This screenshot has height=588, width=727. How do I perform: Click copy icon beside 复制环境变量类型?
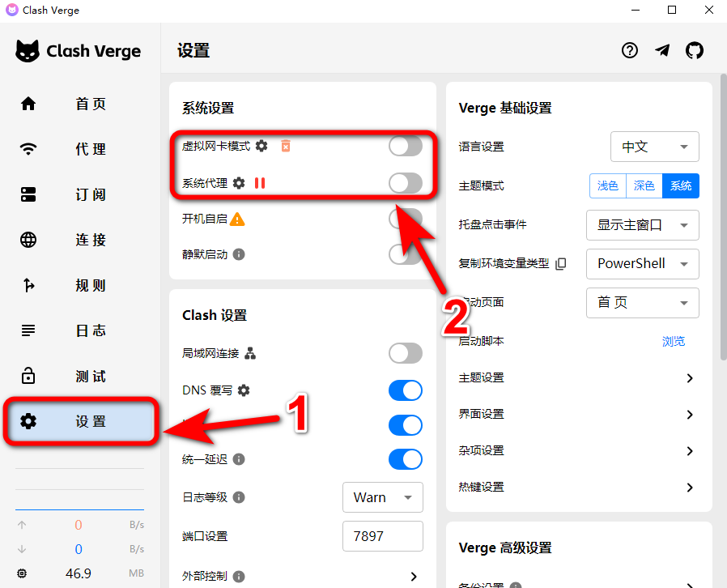(560, 264)
